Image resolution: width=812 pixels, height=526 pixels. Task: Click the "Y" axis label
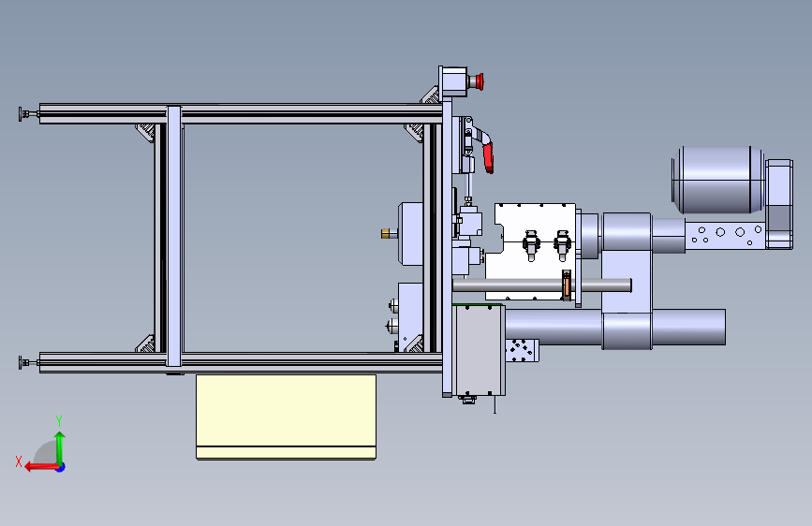coord(59,421)
